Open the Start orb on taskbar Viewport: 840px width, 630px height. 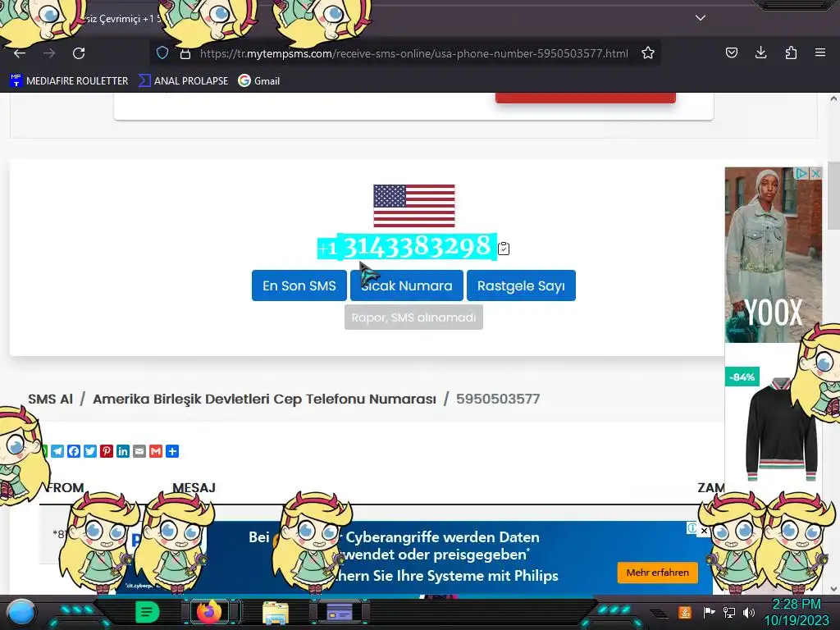coord(21,612)
